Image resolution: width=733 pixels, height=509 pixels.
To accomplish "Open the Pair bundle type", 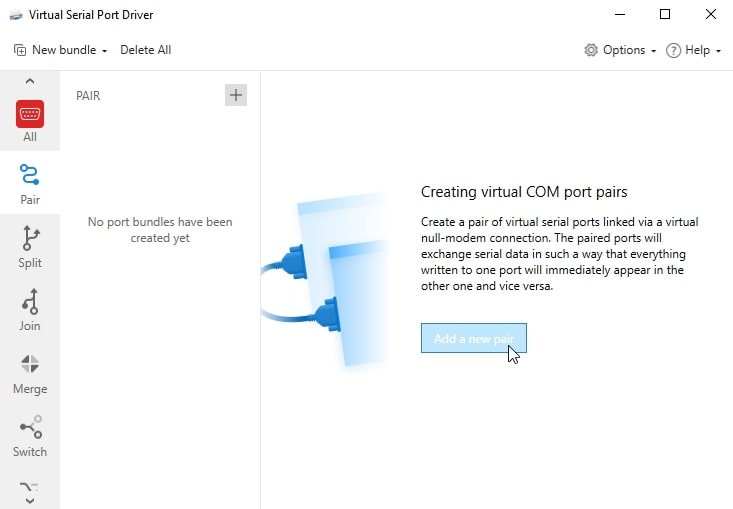I will pos(30,184).
